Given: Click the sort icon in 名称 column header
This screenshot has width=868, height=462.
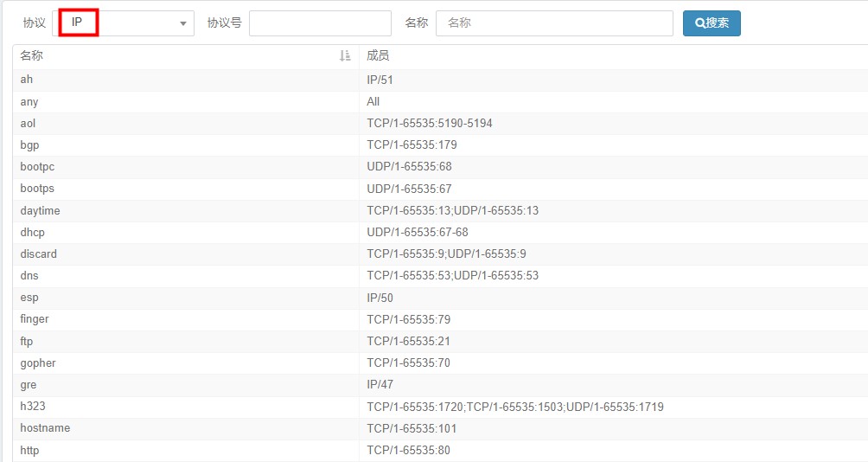Looking at the screenshot, I should (345, 55).
